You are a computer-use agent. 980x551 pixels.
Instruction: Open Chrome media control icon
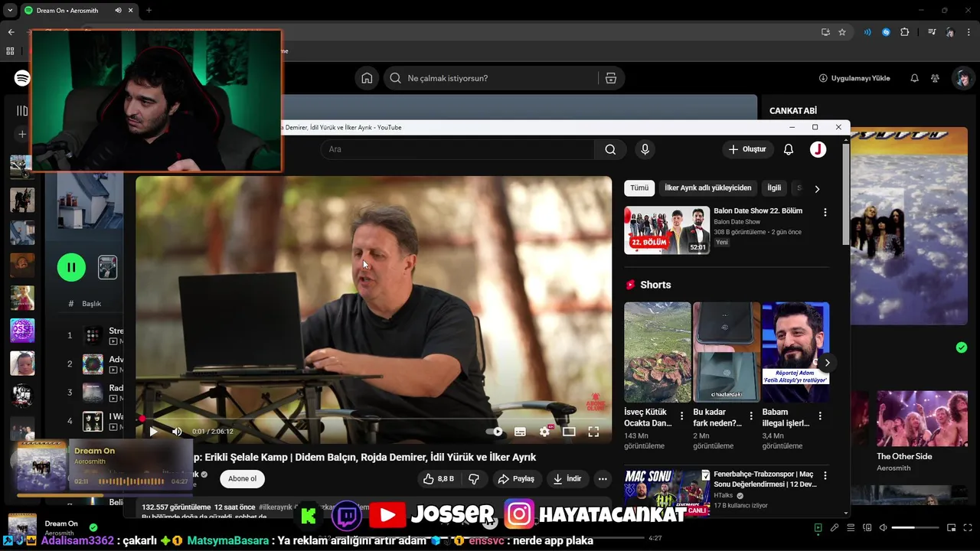[x=932, y=32]
